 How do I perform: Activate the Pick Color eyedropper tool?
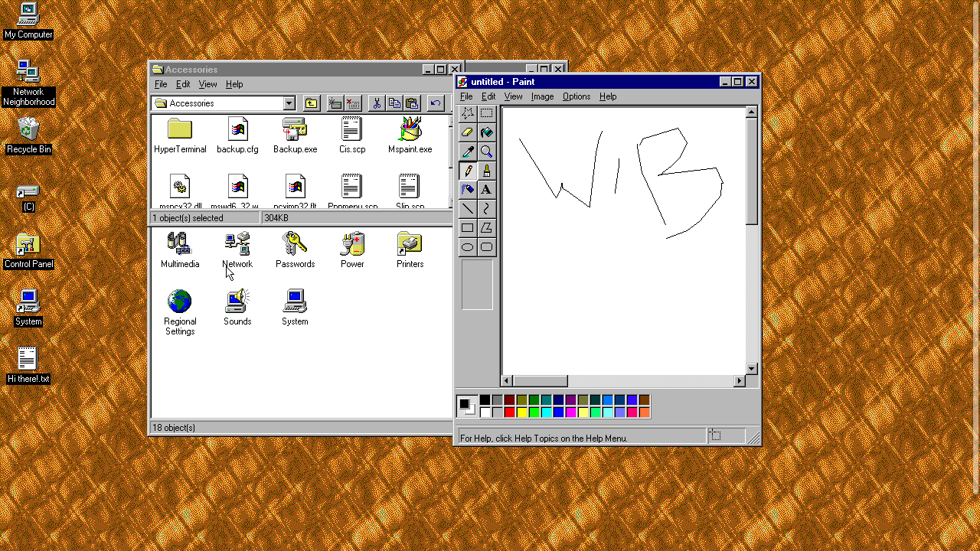467,152
